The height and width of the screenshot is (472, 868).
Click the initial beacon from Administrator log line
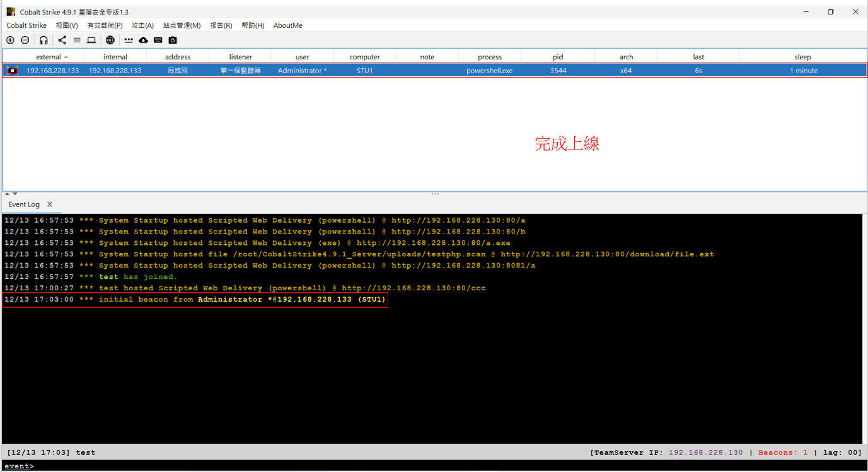(195, 300)
